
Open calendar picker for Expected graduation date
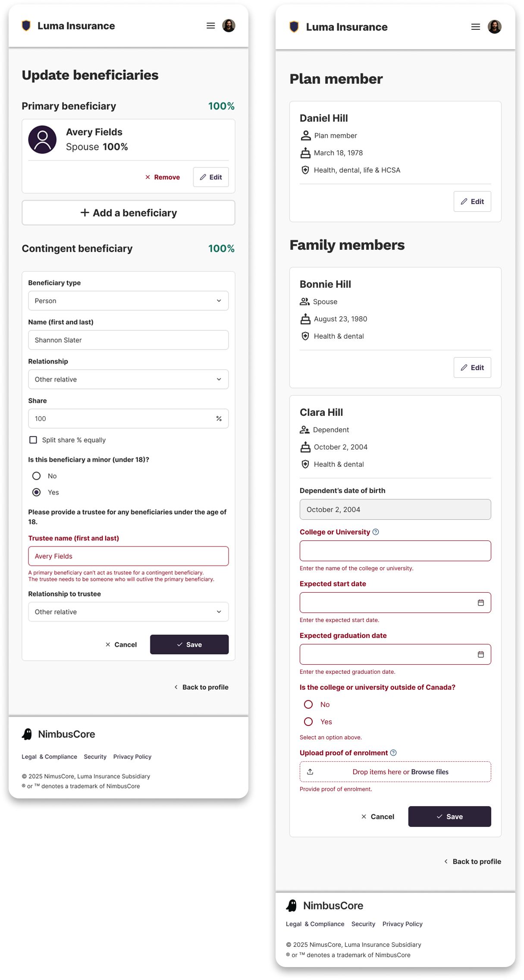[480, 654]
